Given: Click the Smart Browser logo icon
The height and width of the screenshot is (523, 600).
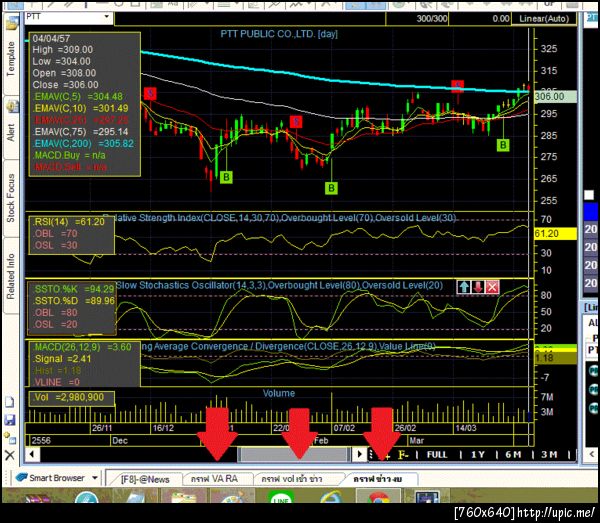Looking at the screenshot, I should tap(21, 477).
